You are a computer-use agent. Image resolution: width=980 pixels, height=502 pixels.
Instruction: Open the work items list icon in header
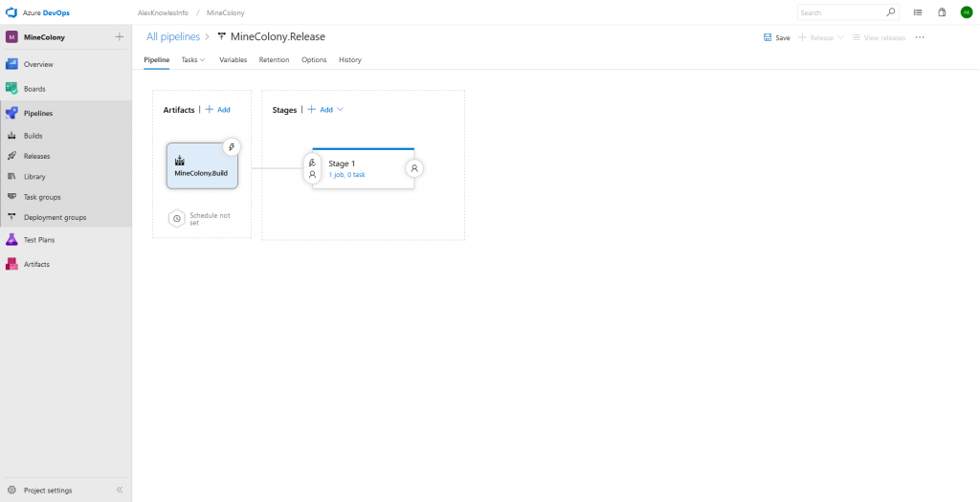[918, 11]
